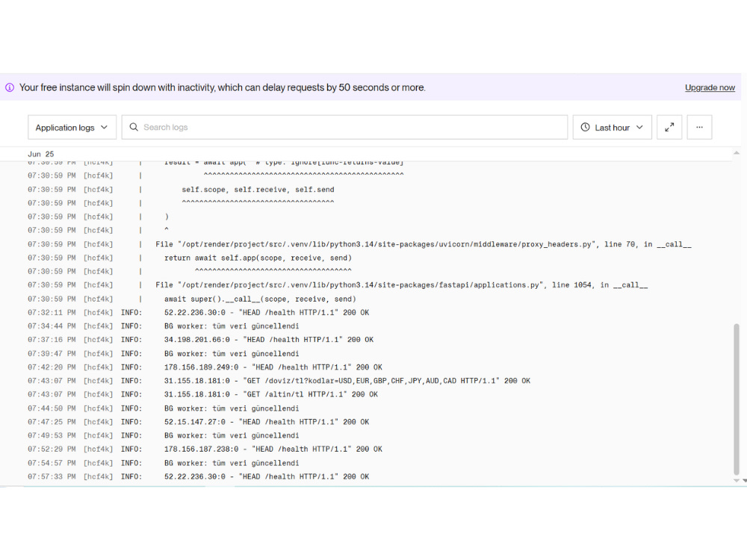
Task: Click the Jun 25 date header
Action: coord(41,154)
